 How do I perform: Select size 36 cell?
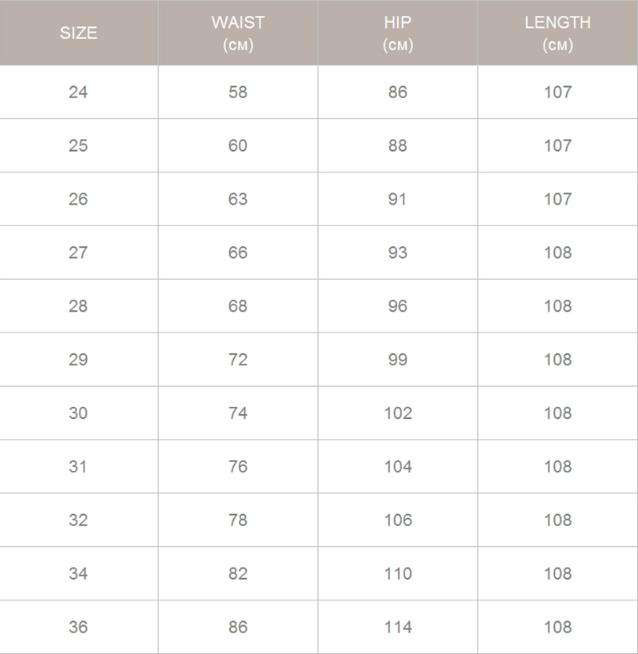tap(78, 627)
